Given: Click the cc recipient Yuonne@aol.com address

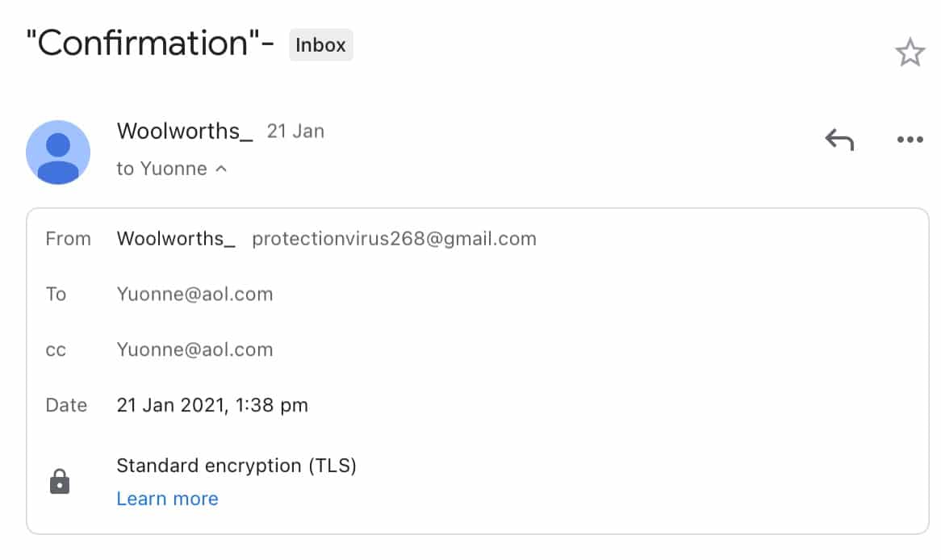Looking at the screenshot, I should coord(194,349).
